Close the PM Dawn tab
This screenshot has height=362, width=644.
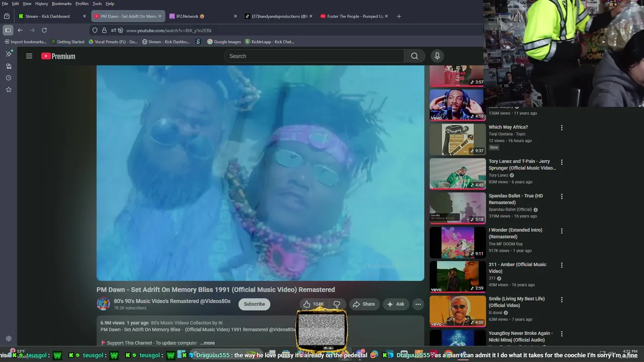(x=160, y=16)
